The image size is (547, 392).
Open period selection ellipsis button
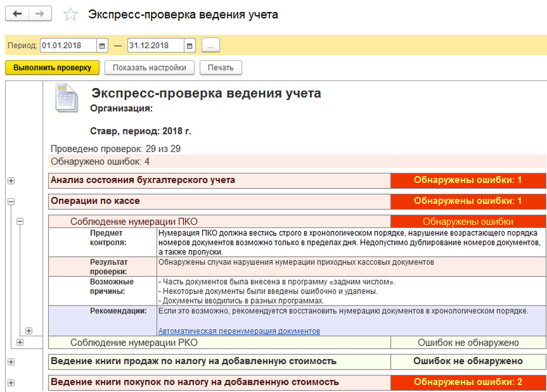[x=211, y=46]
